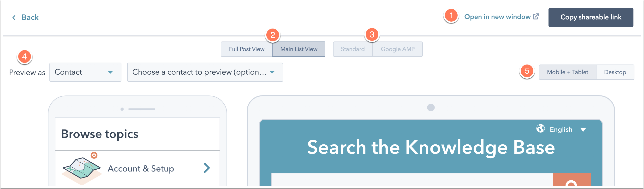Toggle preview to Desktop
The image size is (644, 189).
tap(615, 72)
